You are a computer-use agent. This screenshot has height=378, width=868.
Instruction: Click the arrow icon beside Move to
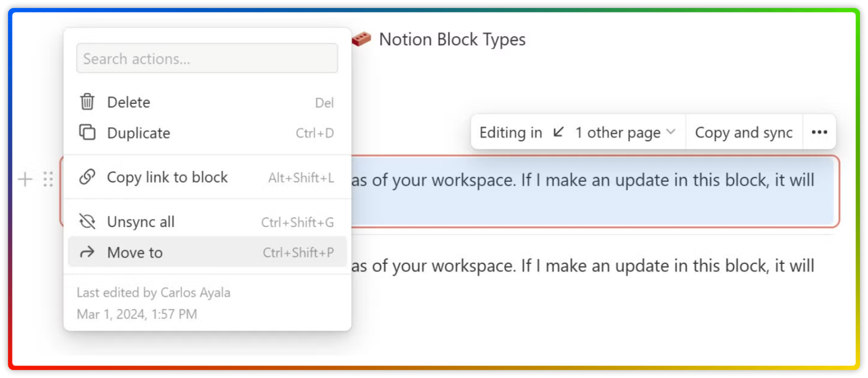point(88,253)
